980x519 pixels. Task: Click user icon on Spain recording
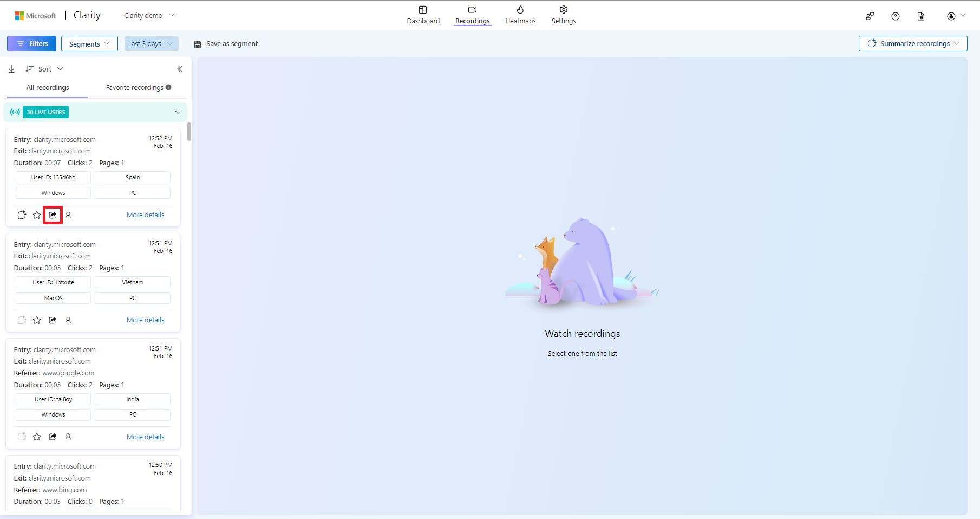[68, 215]
